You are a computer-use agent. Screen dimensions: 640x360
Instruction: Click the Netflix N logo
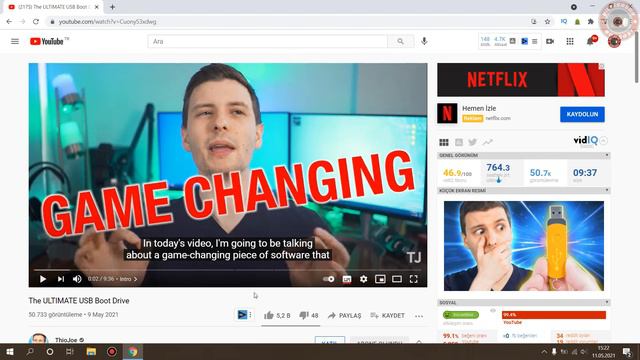point(447,113)
